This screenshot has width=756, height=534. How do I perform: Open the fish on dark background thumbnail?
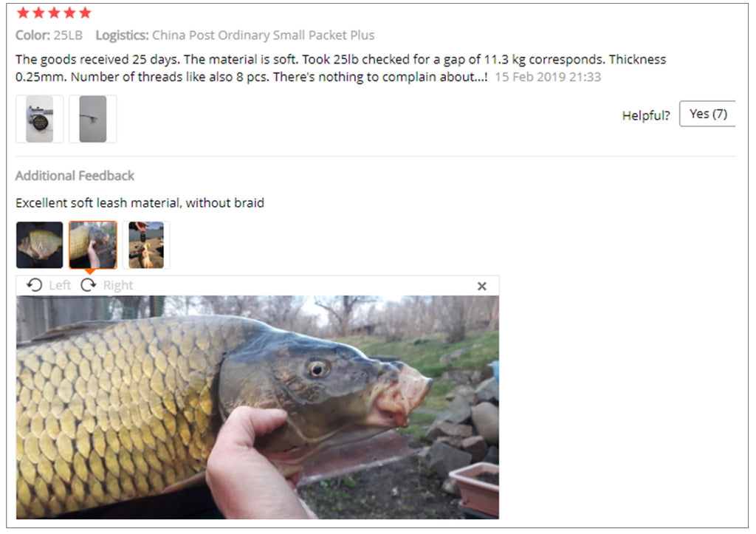click(40, 245)
